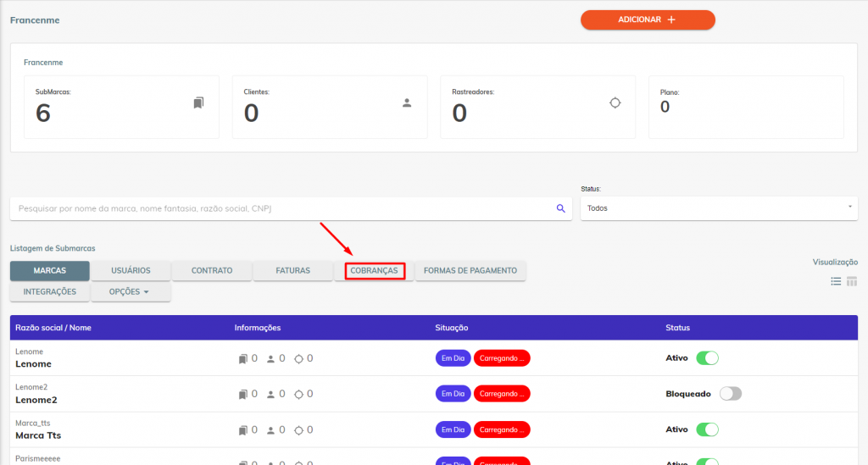Click the Informações column header

click(258, 328)
